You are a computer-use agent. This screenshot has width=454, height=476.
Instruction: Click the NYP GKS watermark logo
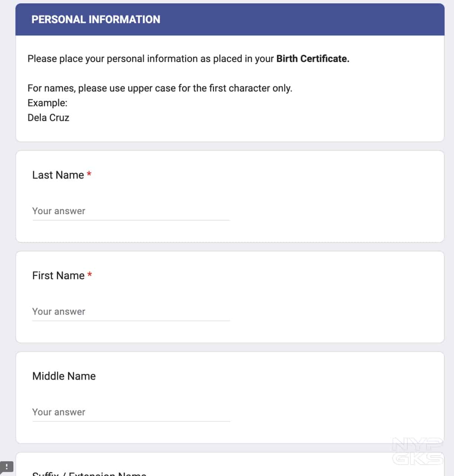pyautogui.click(x=418, y=451)
